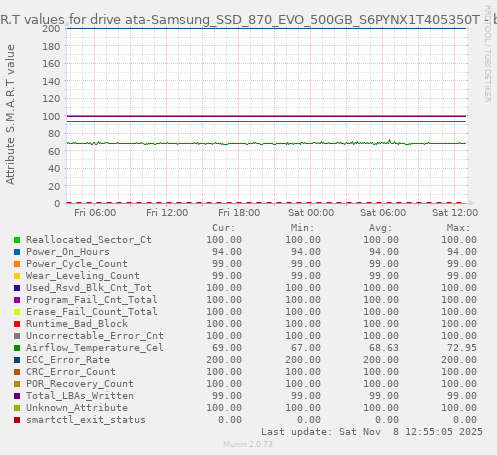Select the Wear_Leveling_Count legend label

point(83,276)
